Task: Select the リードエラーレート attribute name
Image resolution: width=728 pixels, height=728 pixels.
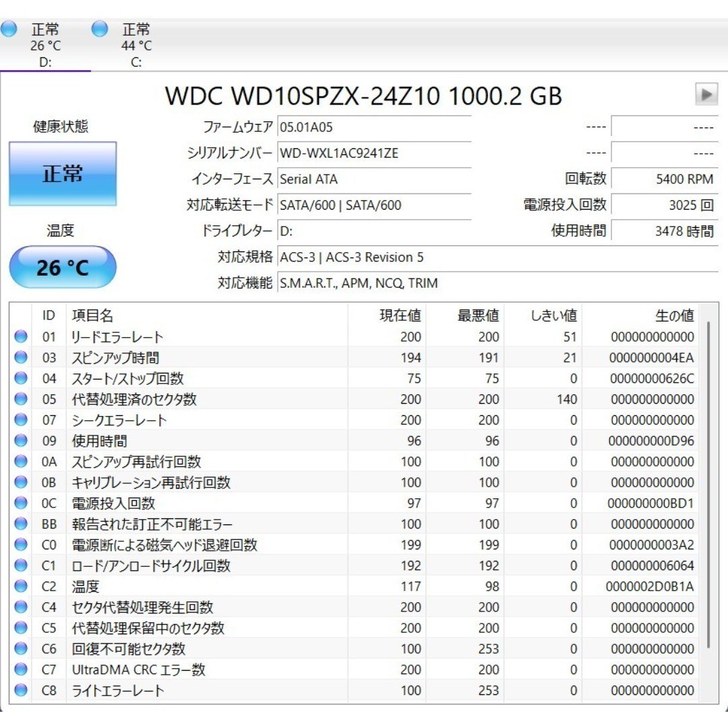Action: 117,336
